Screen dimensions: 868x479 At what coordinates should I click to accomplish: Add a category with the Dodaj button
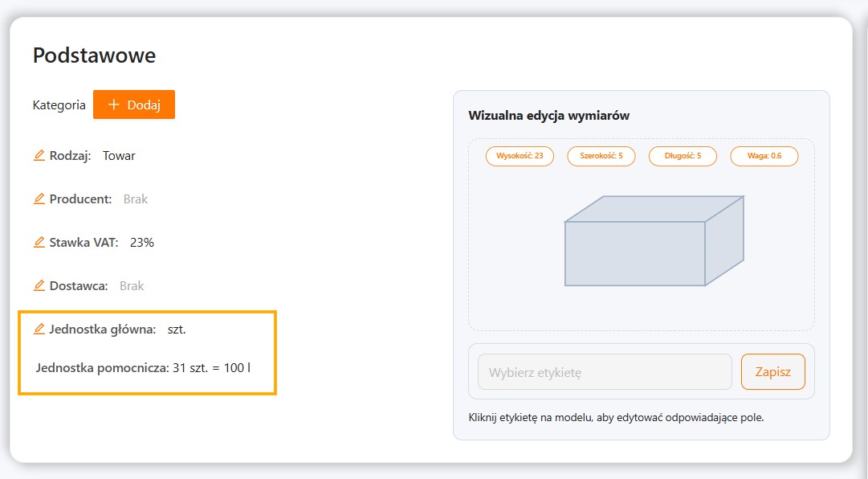point(134,104)
